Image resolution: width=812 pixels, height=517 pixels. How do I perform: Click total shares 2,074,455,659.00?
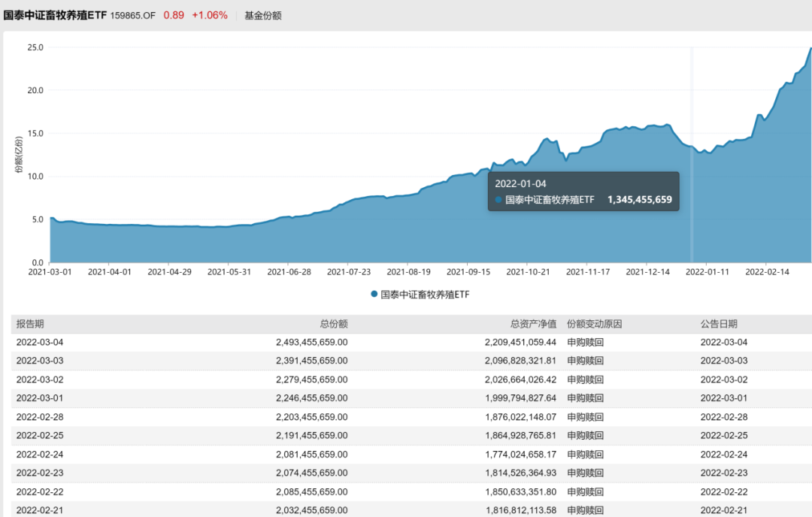click(312, 473)
